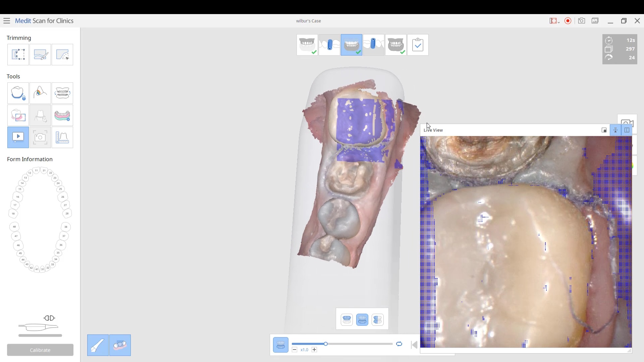644x362 pixels.
Task: Switch to the second scanbody stage
Action: (x=374, y=45)
